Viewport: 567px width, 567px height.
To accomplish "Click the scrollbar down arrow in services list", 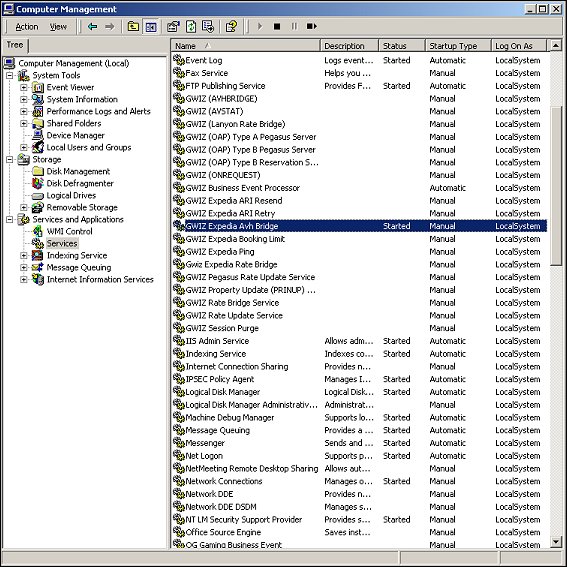I will pyautogui.click(x=556, y=541).
